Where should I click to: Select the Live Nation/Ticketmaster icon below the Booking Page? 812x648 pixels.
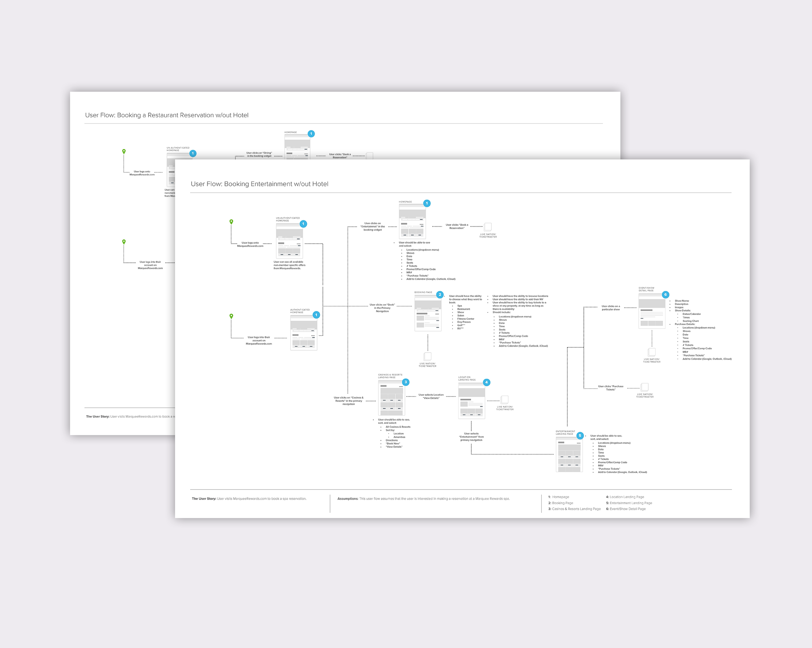pos(427,357)
